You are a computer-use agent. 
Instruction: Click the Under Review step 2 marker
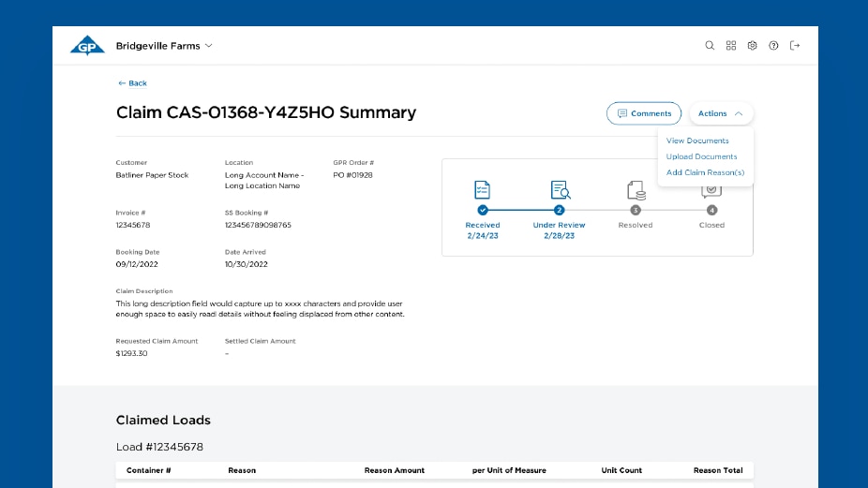(x=559, y=210)
